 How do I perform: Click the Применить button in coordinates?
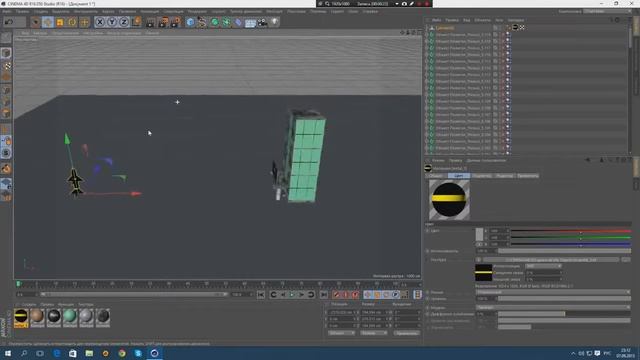407,333
